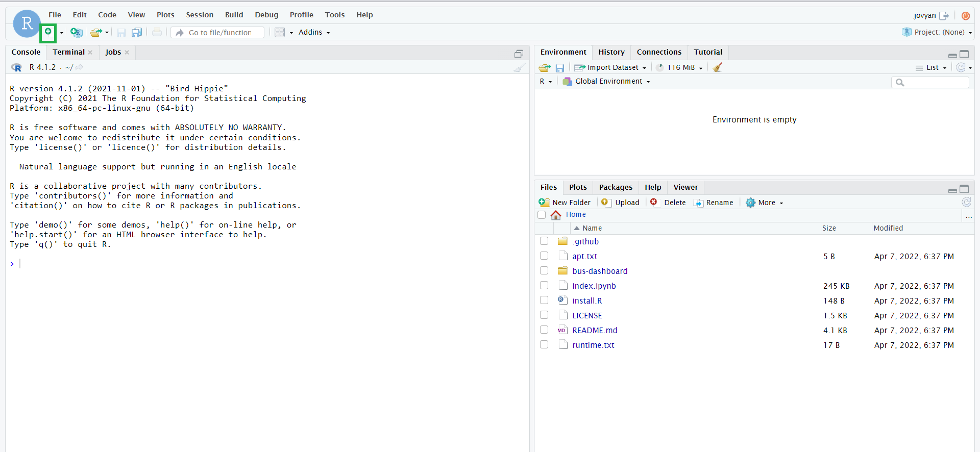
Task: Click the Environment search field
Action: click(930, 82)
